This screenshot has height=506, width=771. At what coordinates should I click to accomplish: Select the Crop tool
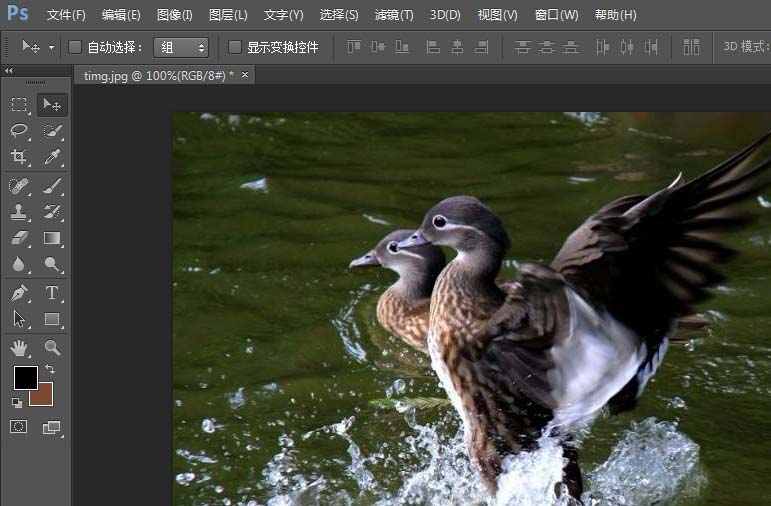coord(19,157)
